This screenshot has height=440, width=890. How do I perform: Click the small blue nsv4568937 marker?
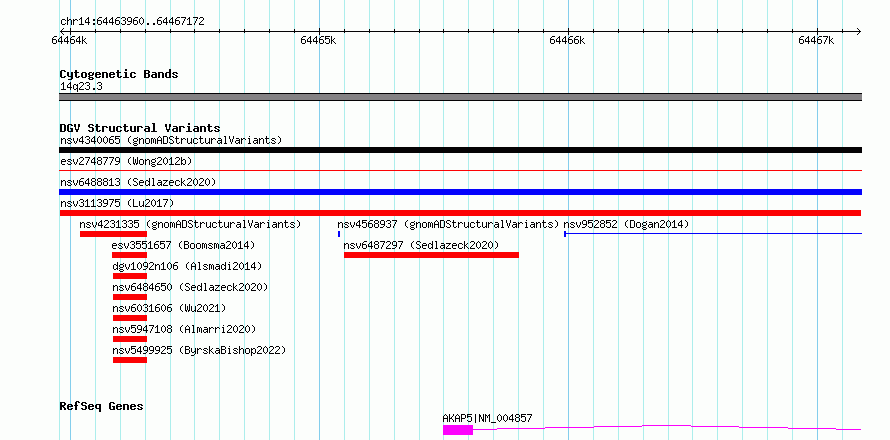(x=339, y=234)
